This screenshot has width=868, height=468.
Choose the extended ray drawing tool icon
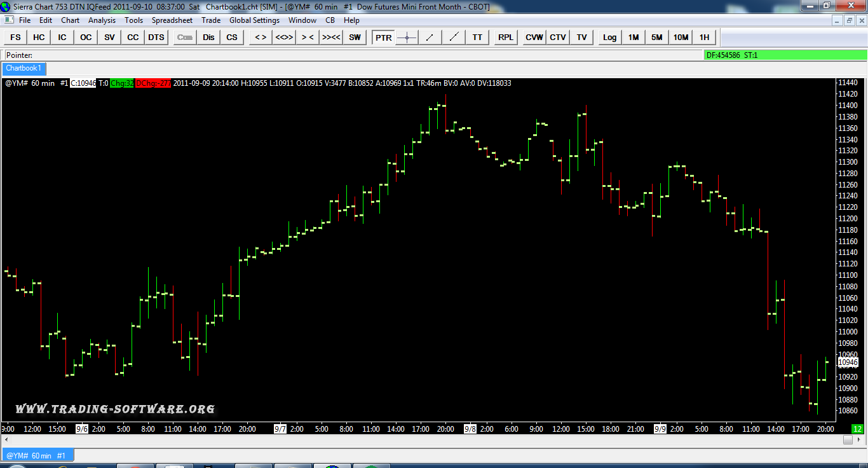click(454, 38)
